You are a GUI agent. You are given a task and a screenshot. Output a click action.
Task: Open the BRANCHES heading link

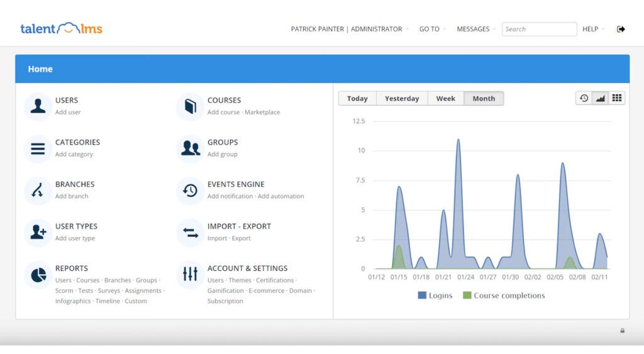(75, 184)
